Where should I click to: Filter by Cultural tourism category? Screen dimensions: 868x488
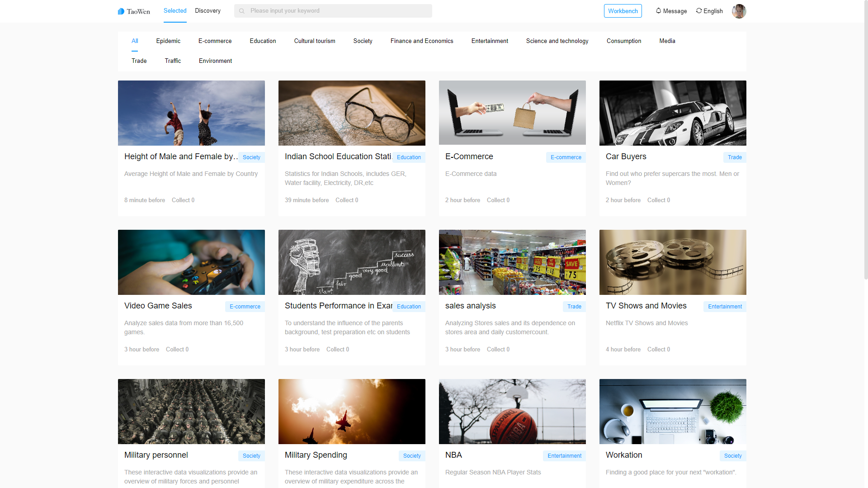point(314,41)
